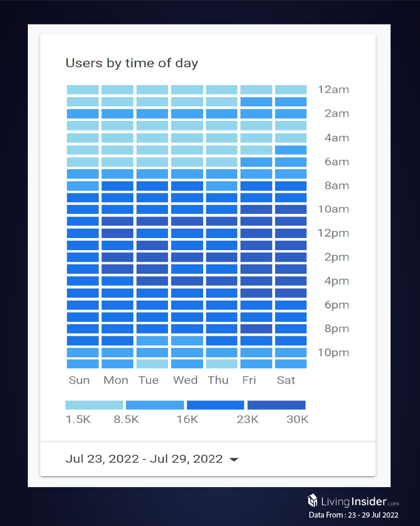
Task: Click the Saturday 1am heatmap cell
Action: pyautogui.click(x=291, y=102)
